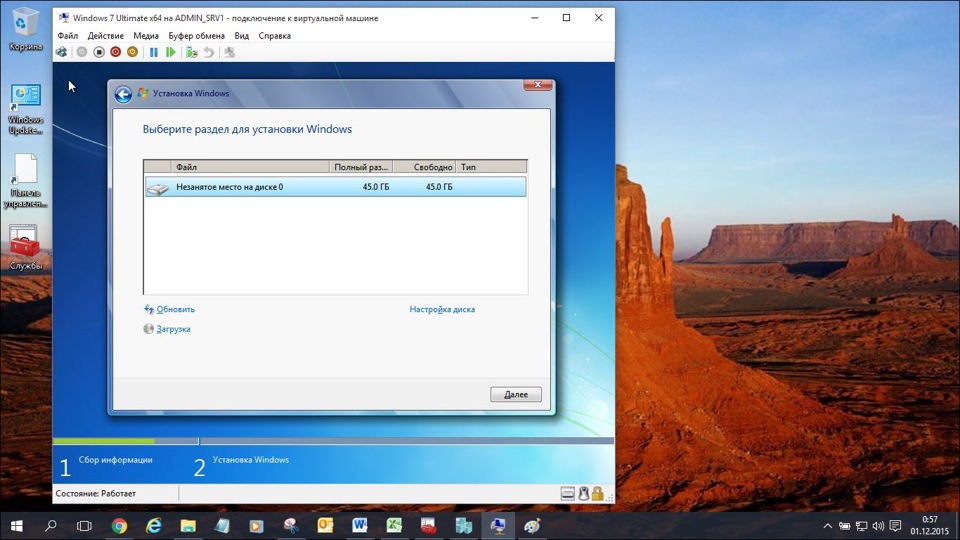
Task: Click the Сбор информации step label
Action: 115,460
